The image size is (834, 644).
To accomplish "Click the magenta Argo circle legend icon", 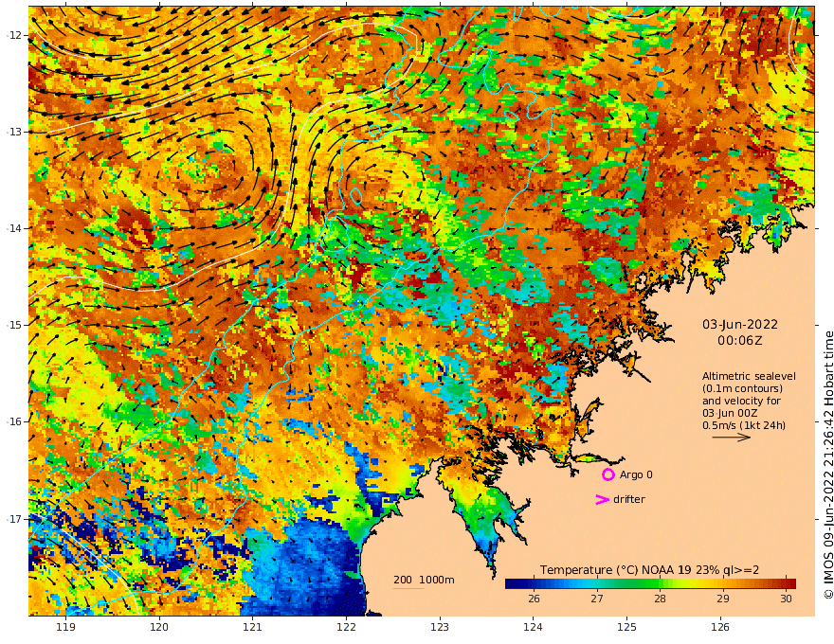I will point(607,474).
